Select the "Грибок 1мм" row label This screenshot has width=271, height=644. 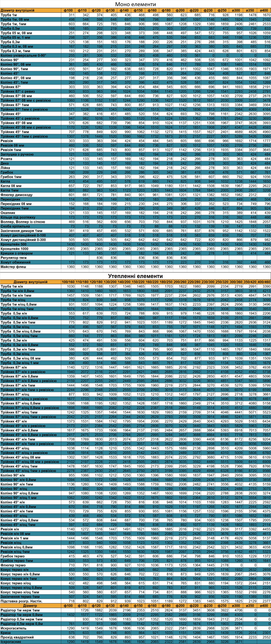click(x=11, y=177)
